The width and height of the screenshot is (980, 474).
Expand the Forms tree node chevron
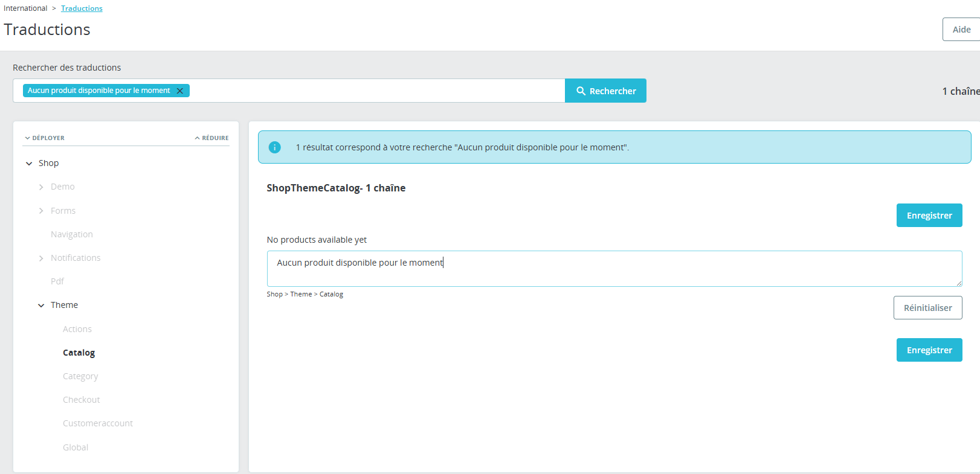pyautogui.click(x=41, y=211)
